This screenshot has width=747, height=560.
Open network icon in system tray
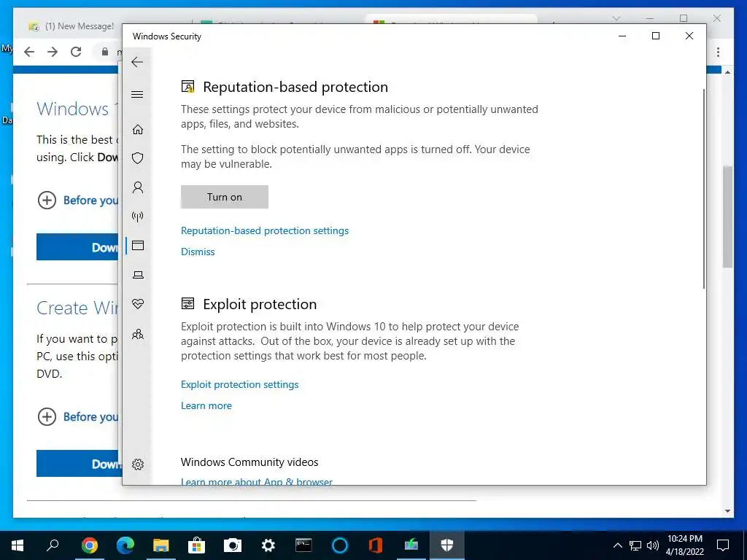point(635,545)
